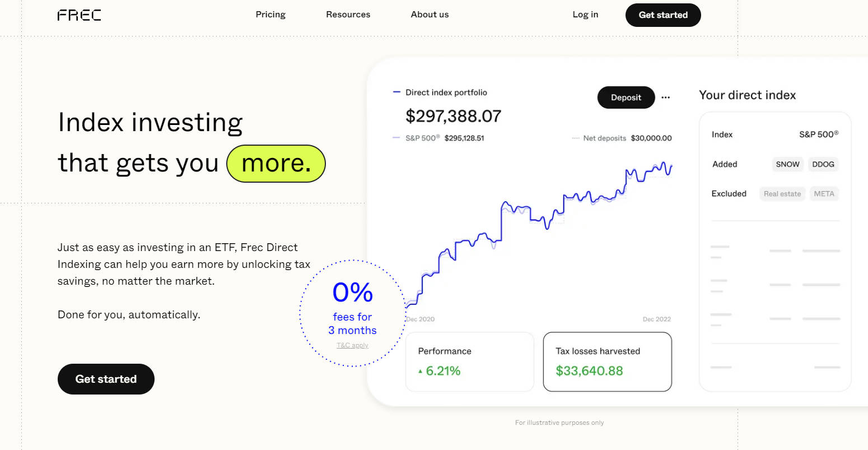Click the Deposit button
Viewport: 868px width, 450px height.
(626, 98)
